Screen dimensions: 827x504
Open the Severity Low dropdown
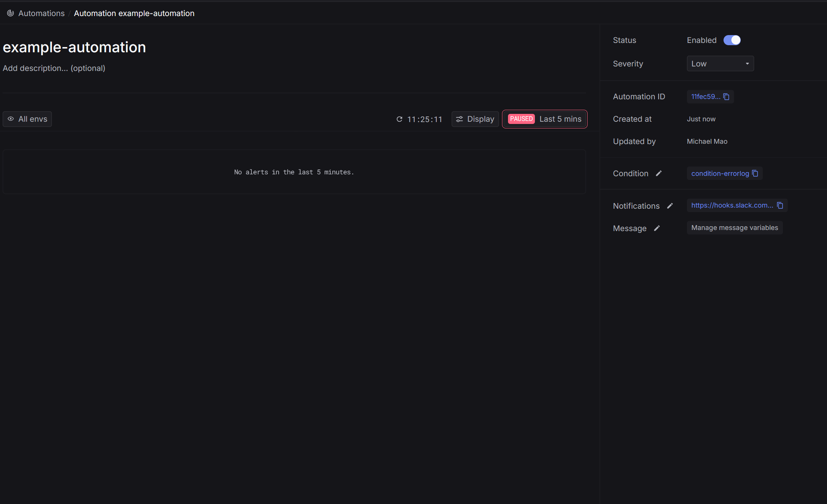click(720, 63)
